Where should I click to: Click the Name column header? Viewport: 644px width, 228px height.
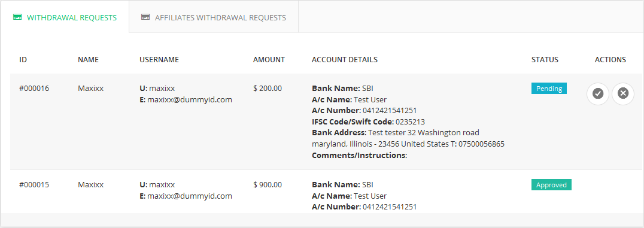click(x=89, y=60)
